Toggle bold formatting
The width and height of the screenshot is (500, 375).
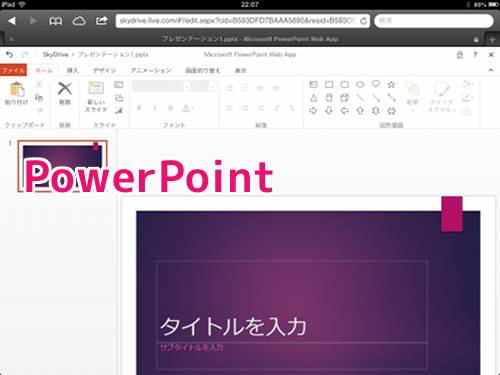pos(139,108)
